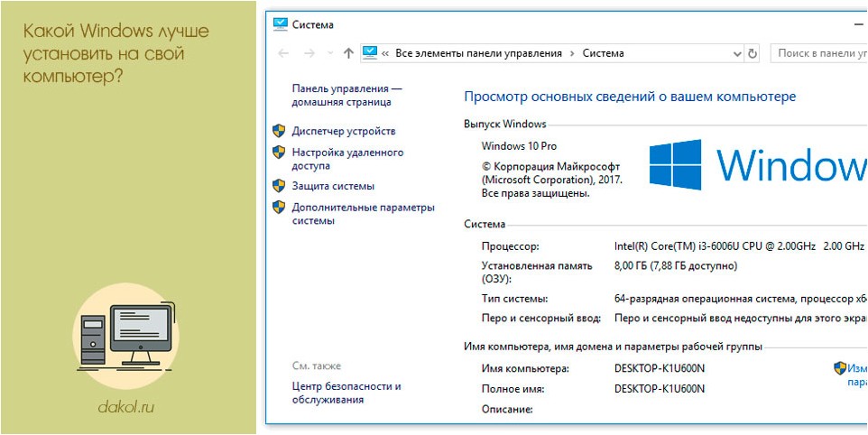868x435 pixels.
Task: Click the 'Выпуск Windows' section header
Action: (x=505, y=124)
